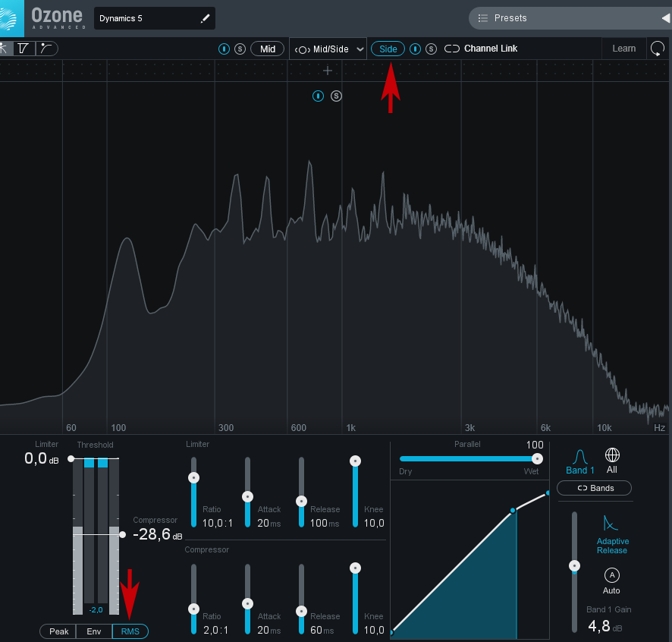Click the Limiter Ratio slider handle
Screen dimensions: 672x642
click(193, 478)
